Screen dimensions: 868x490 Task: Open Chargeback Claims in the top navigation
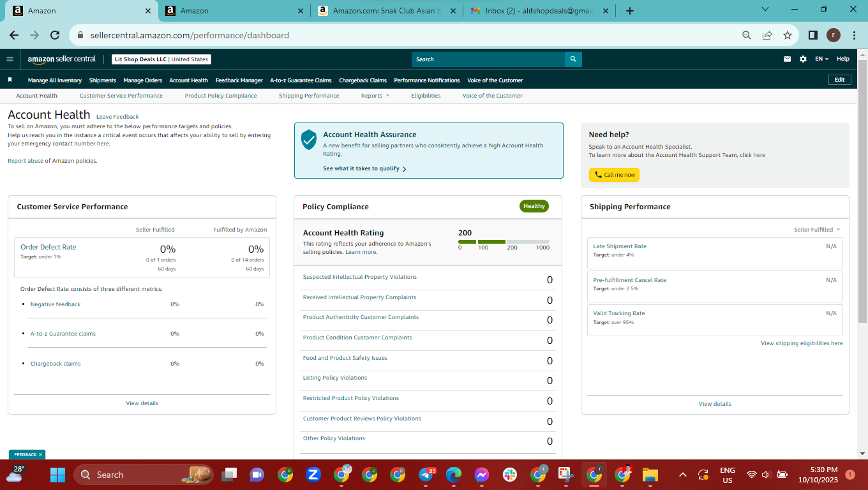click(x=363, y=80)
